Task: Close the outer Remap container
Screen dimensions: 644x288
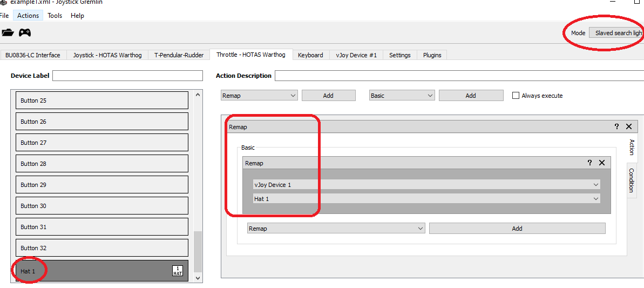Action: click(629, 126)
